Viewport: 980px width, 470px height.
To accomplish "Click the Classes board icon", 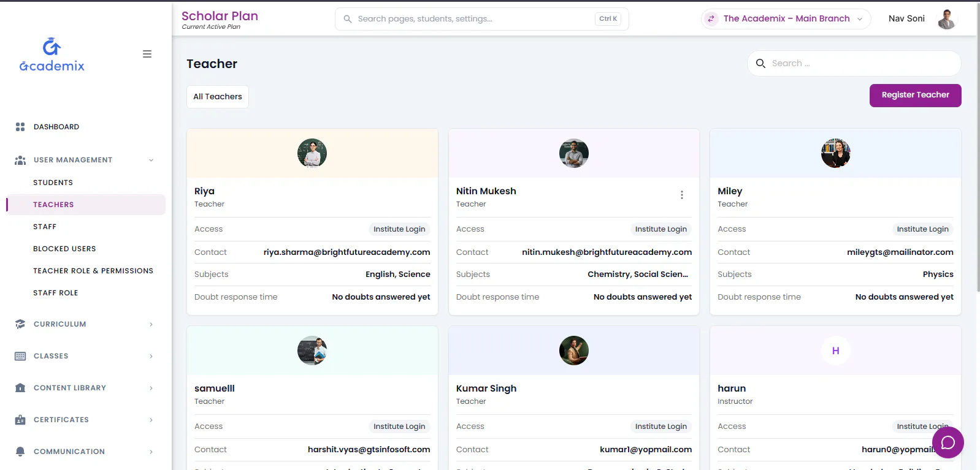I will 20,356.
